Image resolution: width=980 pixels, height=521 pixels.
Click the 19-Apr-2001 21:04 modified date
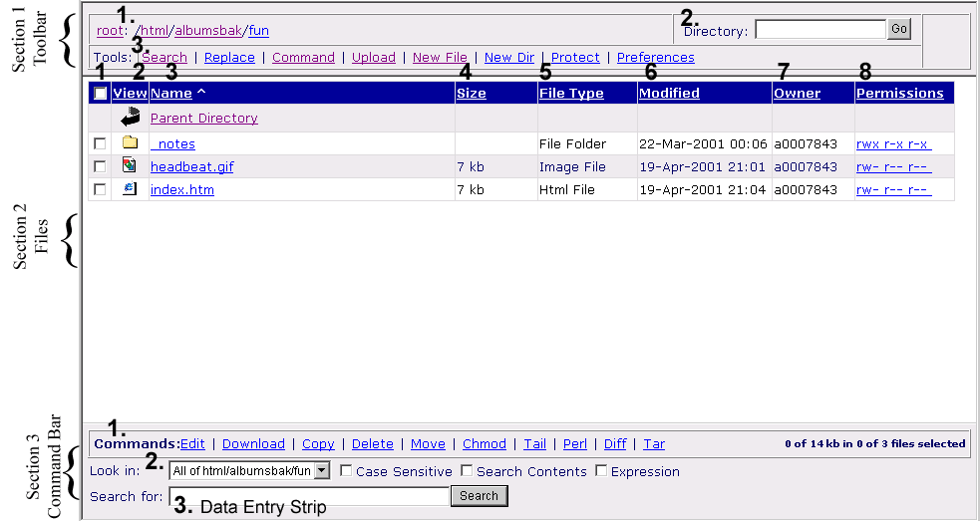703,189
